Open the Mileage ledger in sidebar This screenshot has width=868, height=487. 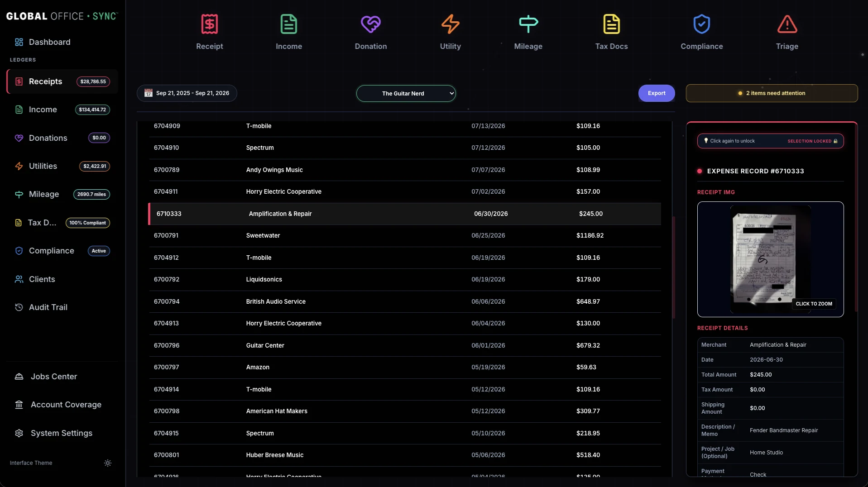pyautogui.click(x=62, y=194)
